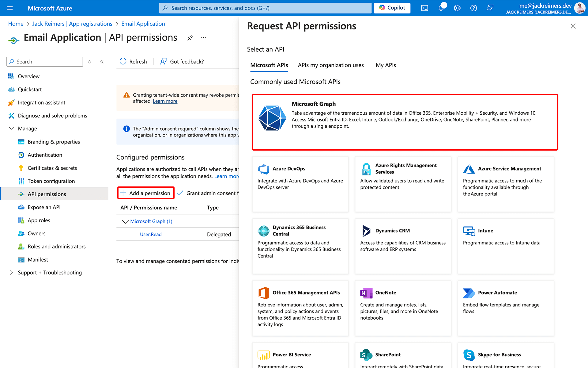Click the Microsoft Azure logo text
This screenshot has height=368, width=588.
[x=50, y=8]
